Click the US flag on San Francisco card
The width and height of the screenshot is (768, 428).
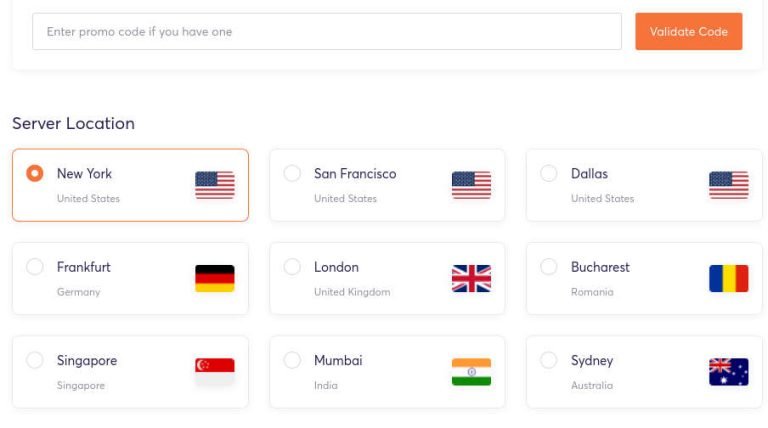(471, 185)
